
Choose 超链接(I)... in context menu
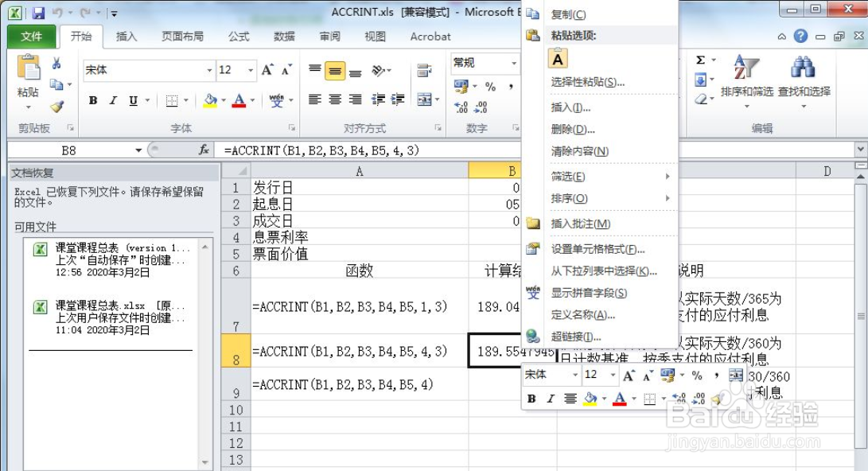[x=600, y=337]
